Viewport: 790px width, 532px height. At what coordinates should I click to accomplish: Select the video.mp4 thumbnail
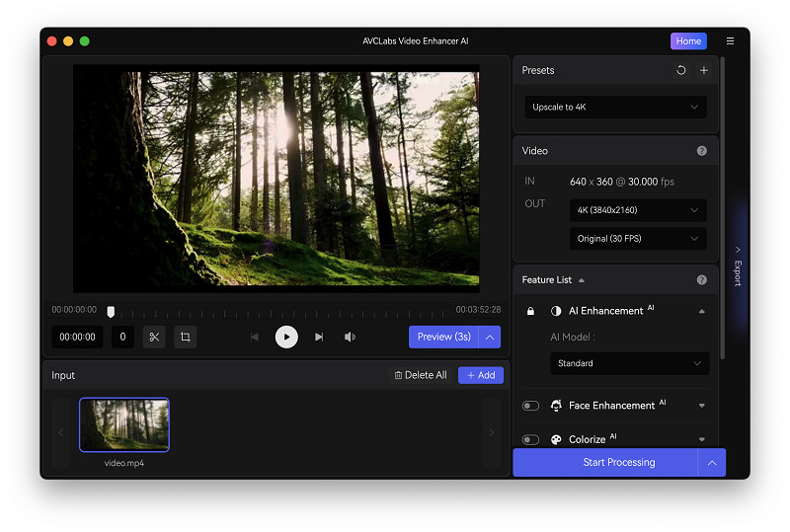(x=124, y=424)
